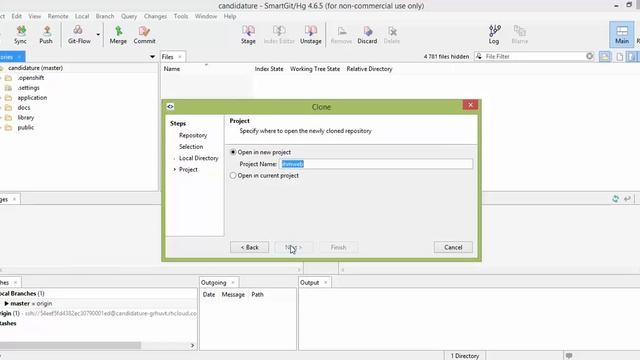The image size is (640, 360).
Task: Sort by Index State column header
Action: pos(269,69)
